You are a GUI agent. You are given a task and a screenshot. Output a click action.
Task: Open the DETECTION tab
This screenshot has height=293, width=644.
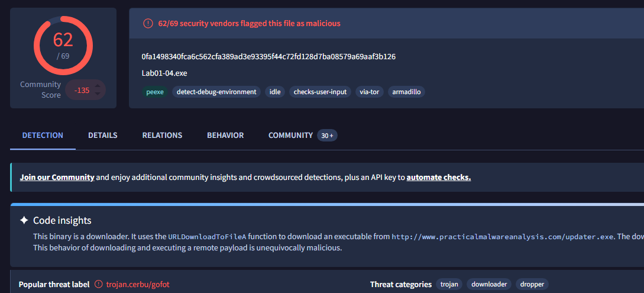click(43, 135)
